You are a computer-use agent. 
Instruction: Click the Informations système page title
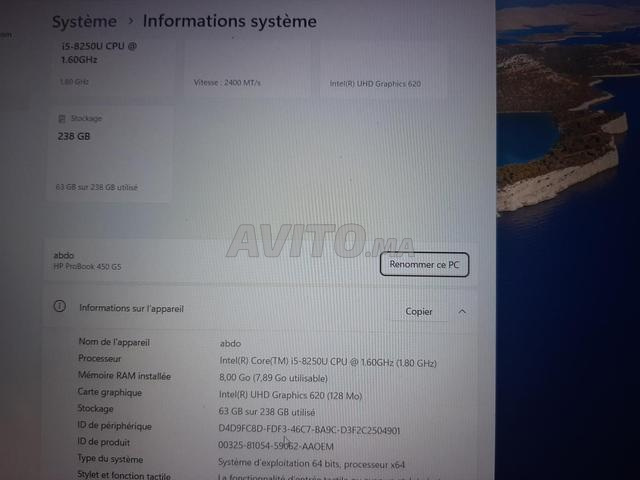click(x=230, y=21)
